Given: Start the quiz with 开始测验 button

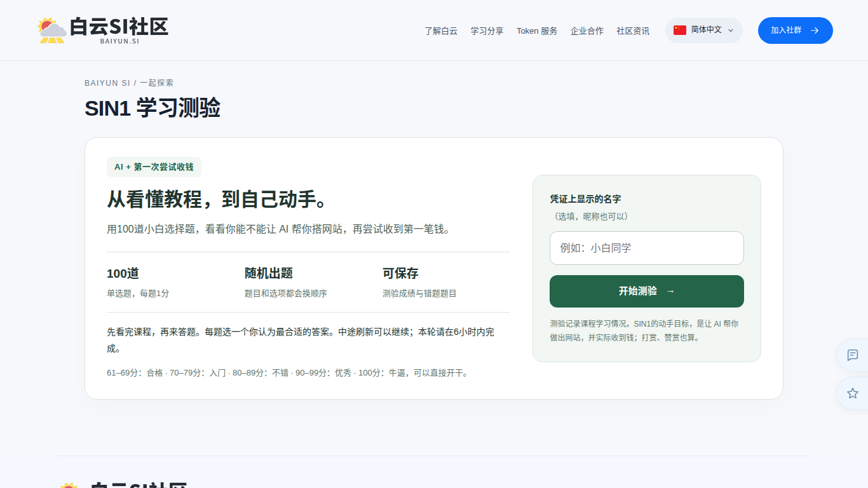Looking at the screenshot, I should 647,291.
